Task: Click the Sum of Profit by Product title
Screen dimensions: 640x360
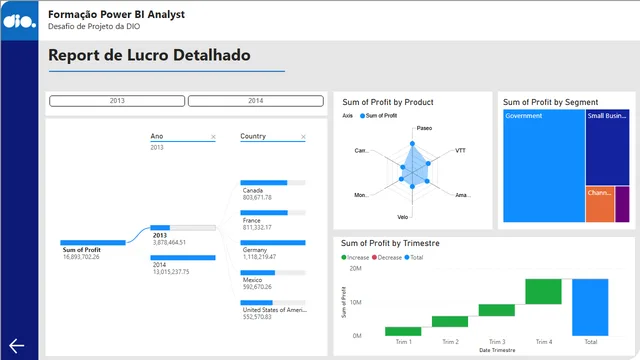Action: coord(388,102)
